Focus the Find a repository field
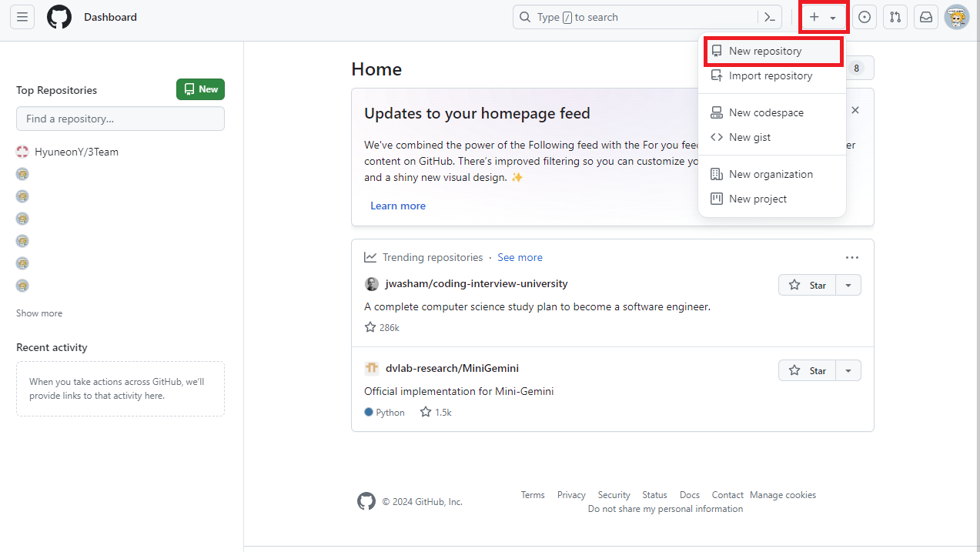The width and height of the screenshot is (980, 552). click(120, 119)
